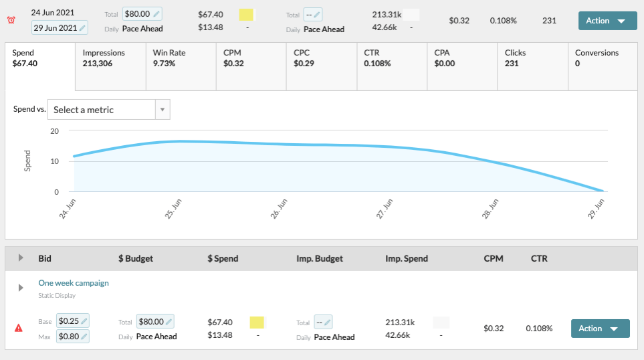Edit the 29 Jun 2021 end date
This screenshot has width=644, height=360.
coord(60,28)
